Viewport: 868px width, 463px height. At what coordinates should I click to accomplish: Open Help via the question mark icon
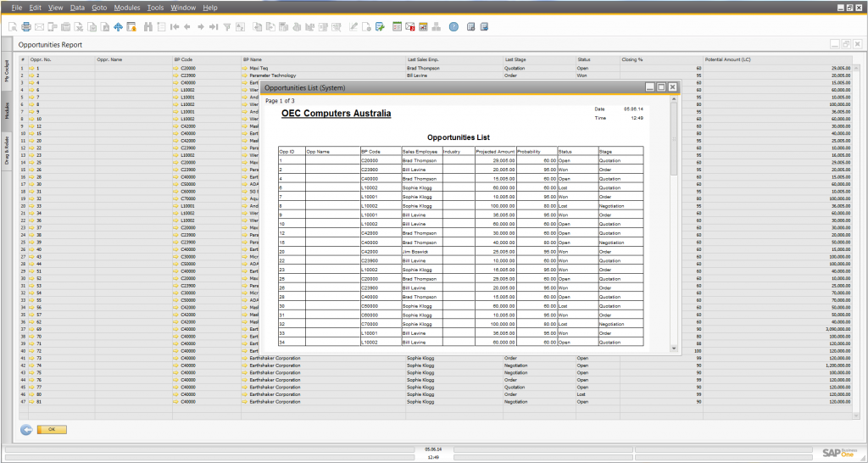click(453, 26)
